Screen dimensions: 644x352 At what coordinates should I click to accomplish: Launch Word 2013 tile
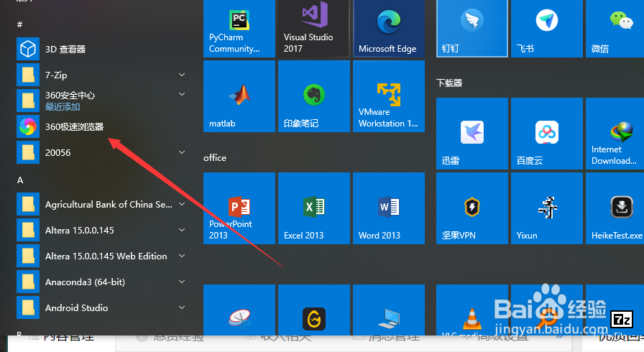pos(389,208)
